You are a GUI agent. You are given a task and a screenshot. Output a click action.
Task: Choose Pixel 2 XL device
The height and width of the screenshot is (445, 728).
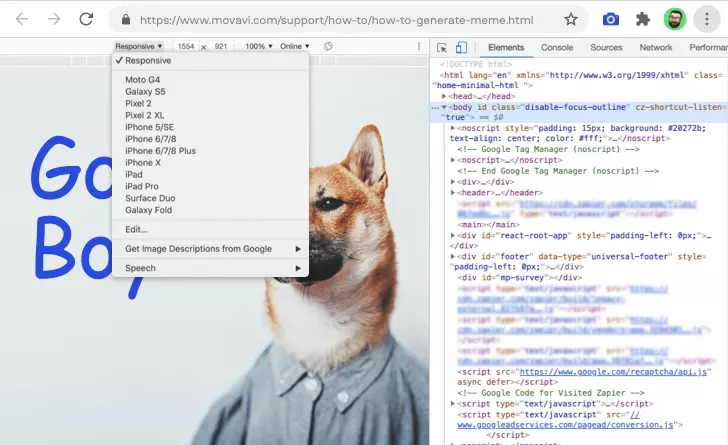(x=210, y=116)
